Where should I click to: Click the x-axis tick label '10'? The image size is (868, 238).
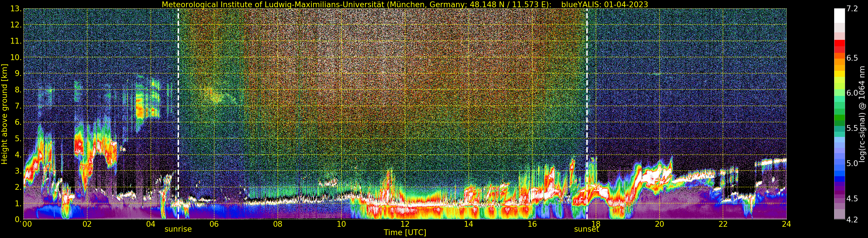tap(341, 224)
